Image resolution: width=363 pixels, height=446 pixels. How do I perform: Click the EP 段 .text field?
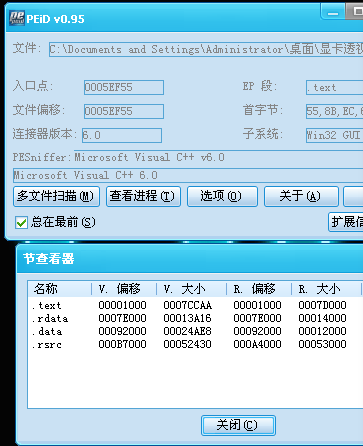(334, 87)
